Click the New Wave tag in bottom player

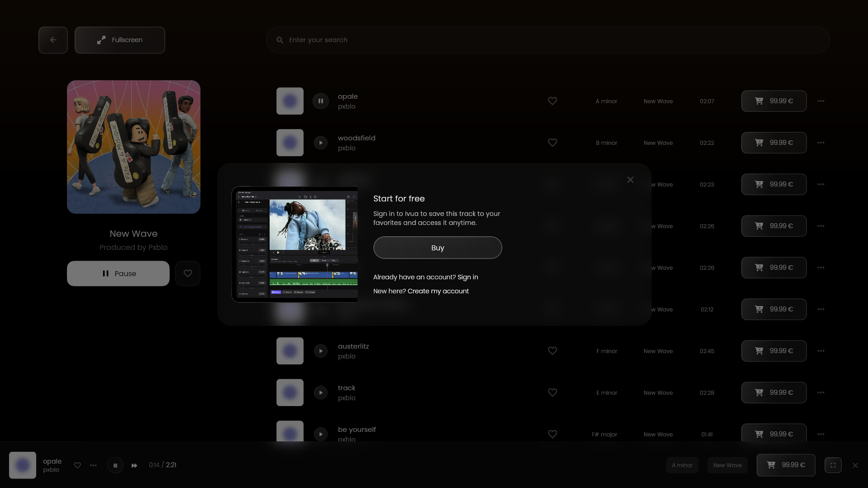[x=727, y=465]
